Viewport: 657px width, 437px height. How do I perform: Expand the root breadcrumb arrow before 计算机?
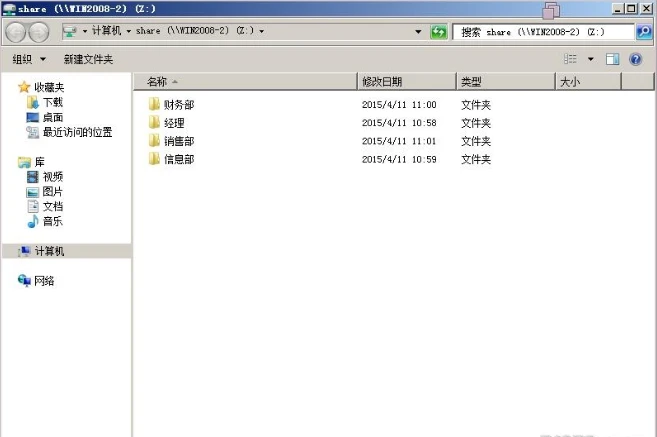(85, 31)
